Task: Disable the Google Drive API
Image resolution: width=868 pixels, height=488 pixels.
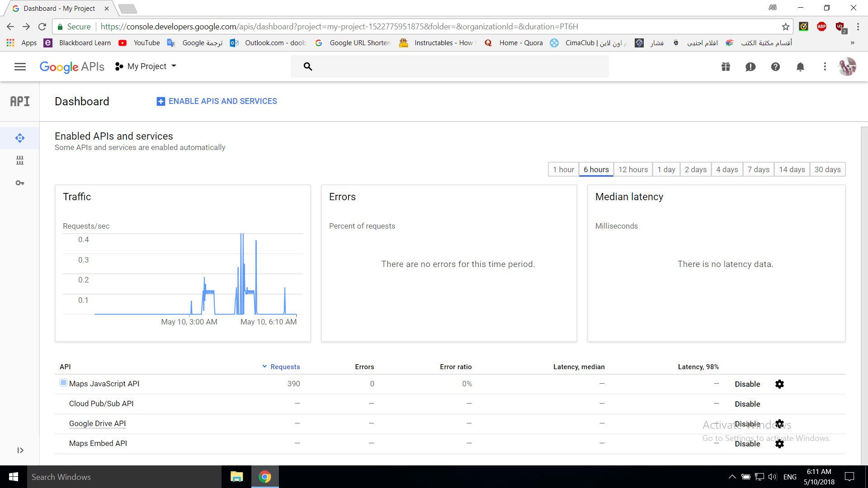Action: point(747,424)
